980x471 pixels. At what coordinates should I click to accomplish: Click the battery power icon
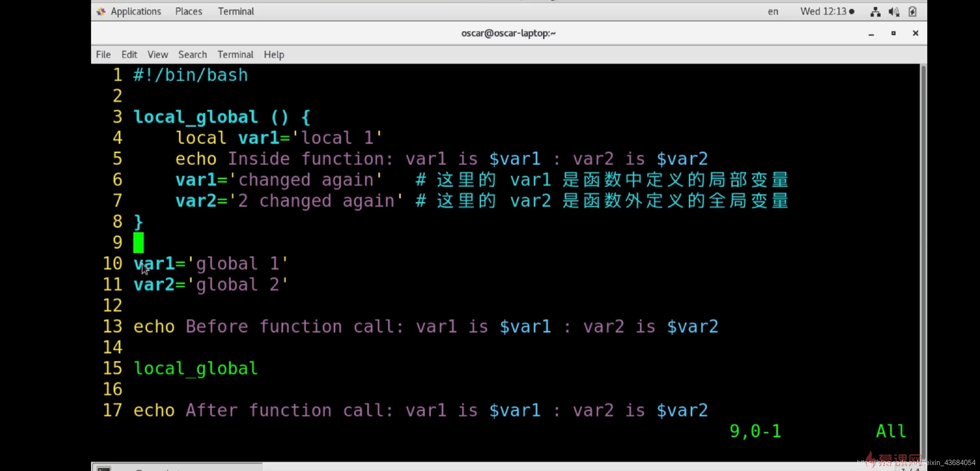point(912,12)
